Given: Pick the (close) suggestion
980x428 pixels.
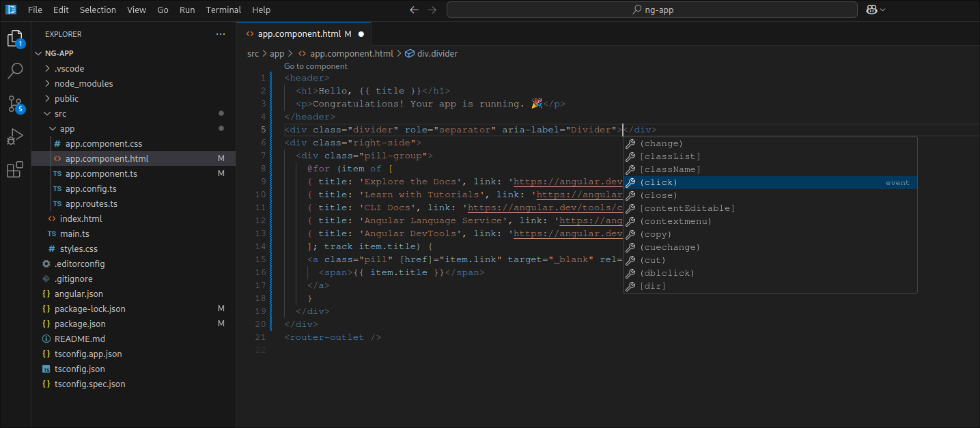Looking at the screenshot, I should [770, 195].
